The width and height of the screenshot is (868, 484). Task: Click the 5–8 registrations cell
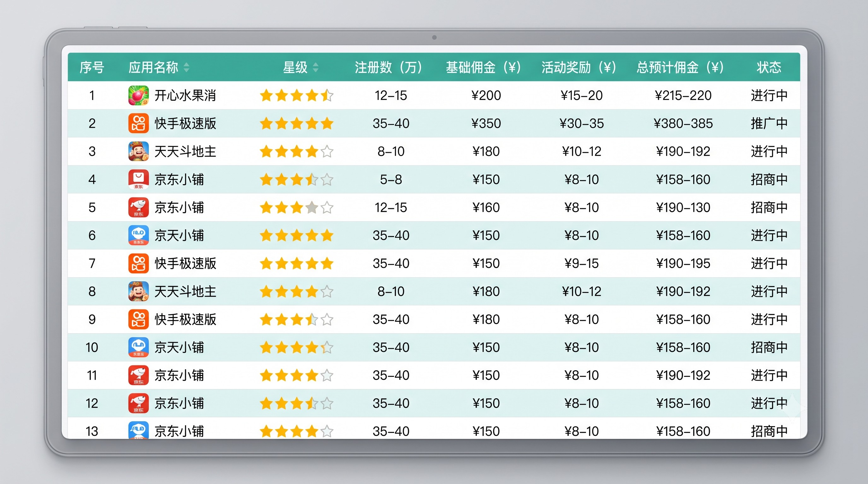click(x=391, y=179)
